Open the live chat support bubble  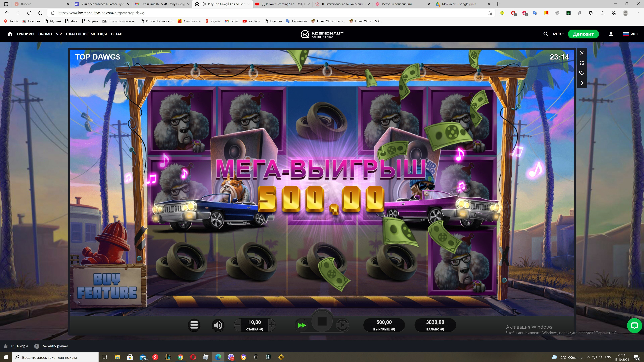pyautogui.click(x=634, y=325)
